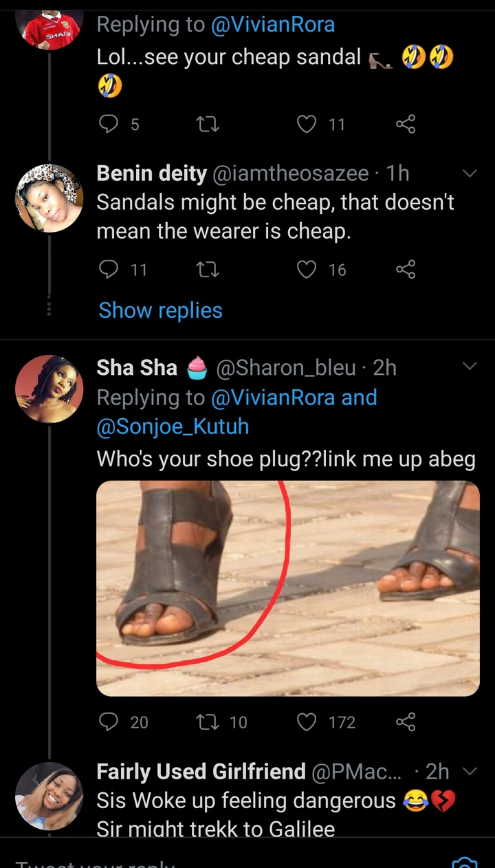Open the sandal photo in Sha Sha's tweet
The width and height of the screenshot is (495, 868).
[x=287, y=588]
